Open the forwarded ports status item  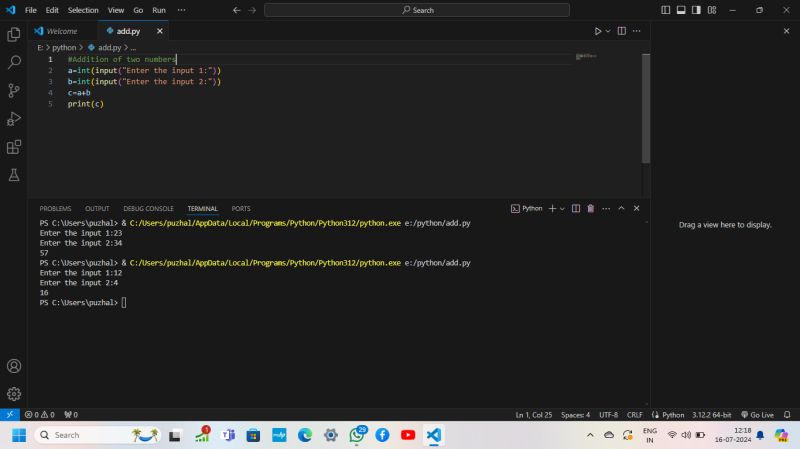[71, 415]
